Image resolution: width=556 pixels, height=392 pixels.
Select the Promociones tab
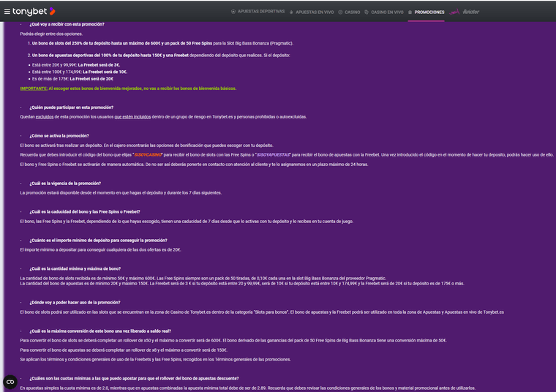tap(429, 12)
